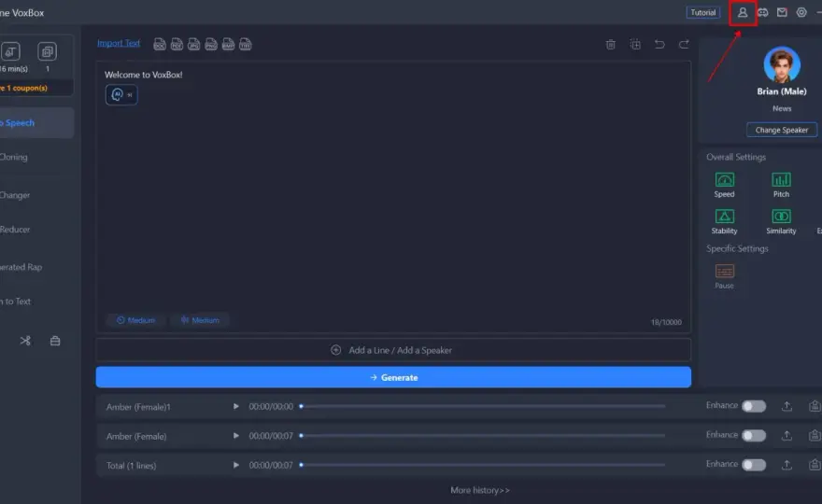Open the Speed setting

coord(725,185)
